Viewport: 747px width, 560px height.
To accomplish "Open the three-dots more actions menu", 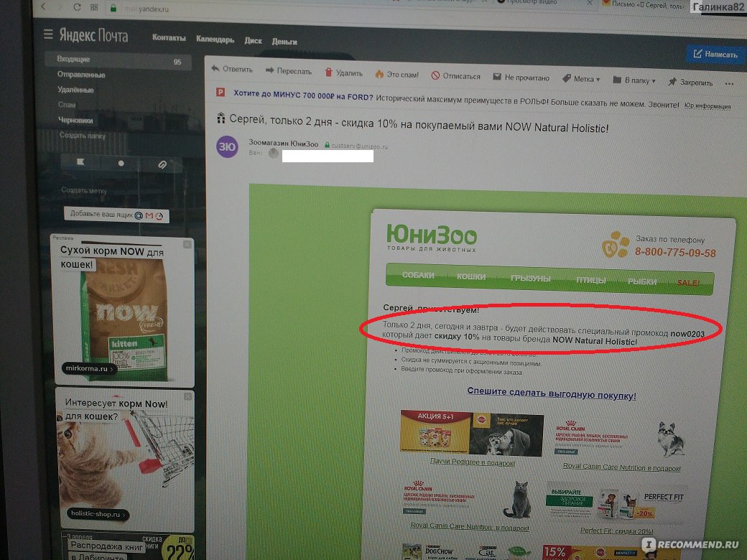I will click(x=729, y=84).
